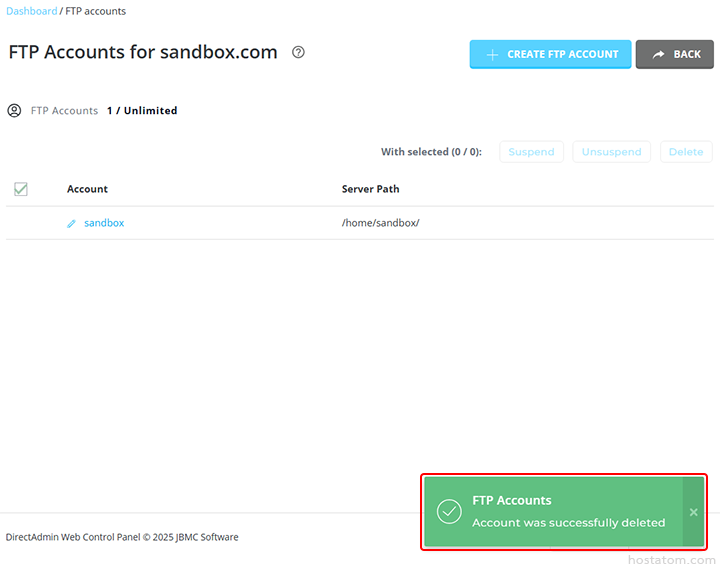Click the /home/sandbox/ server path cell
Screen dimensions: 720x568
[x=380, y=223]
